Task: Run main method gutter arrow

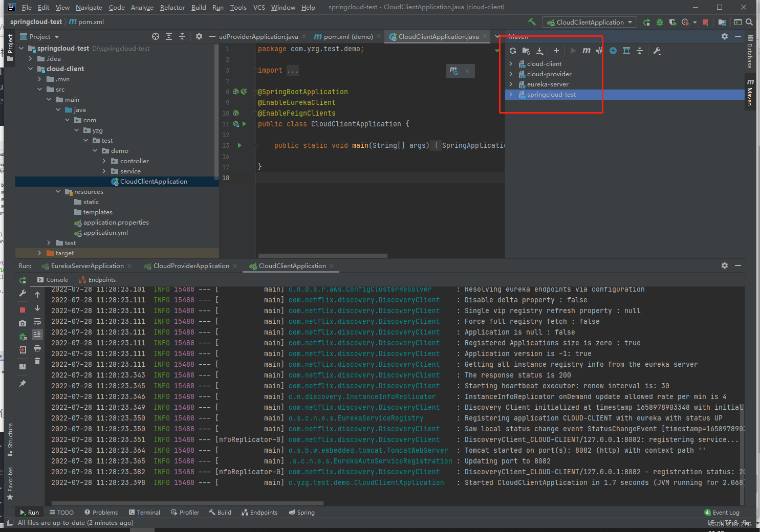Action: [240, 145]
